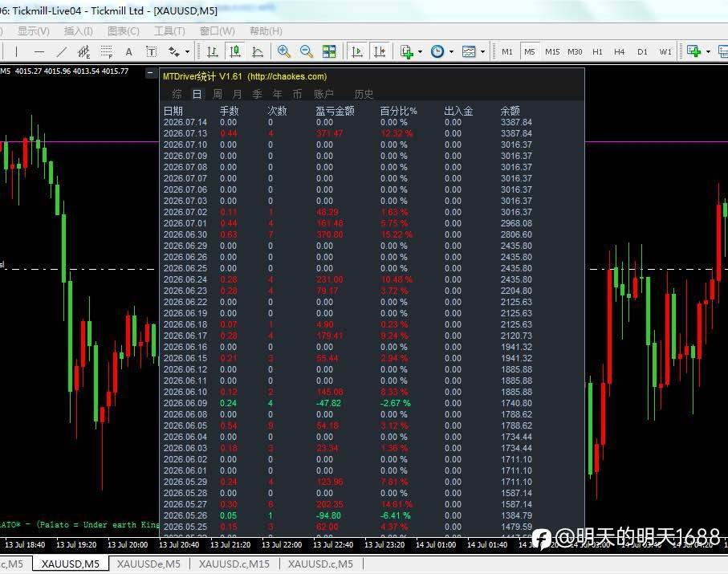
Task: Select the XAUUSD.c,M5 chart tab
Action: point(320,564)
